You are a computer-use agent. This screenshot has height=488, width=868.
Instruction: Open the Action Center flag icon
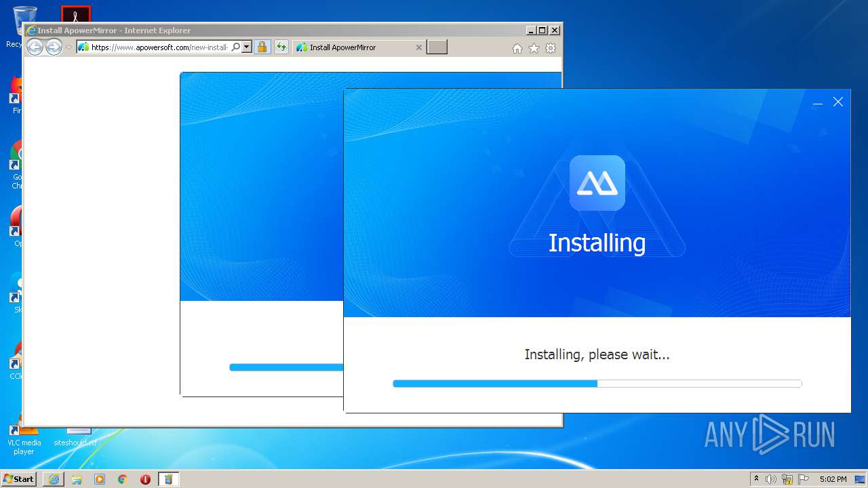[804, 479]
